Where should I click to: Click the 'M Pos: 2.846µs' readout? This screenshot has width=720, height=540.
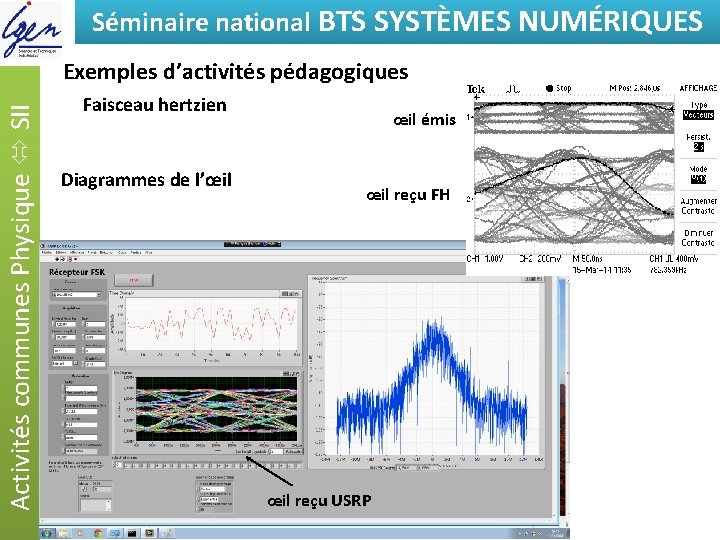tap(635, 88)
